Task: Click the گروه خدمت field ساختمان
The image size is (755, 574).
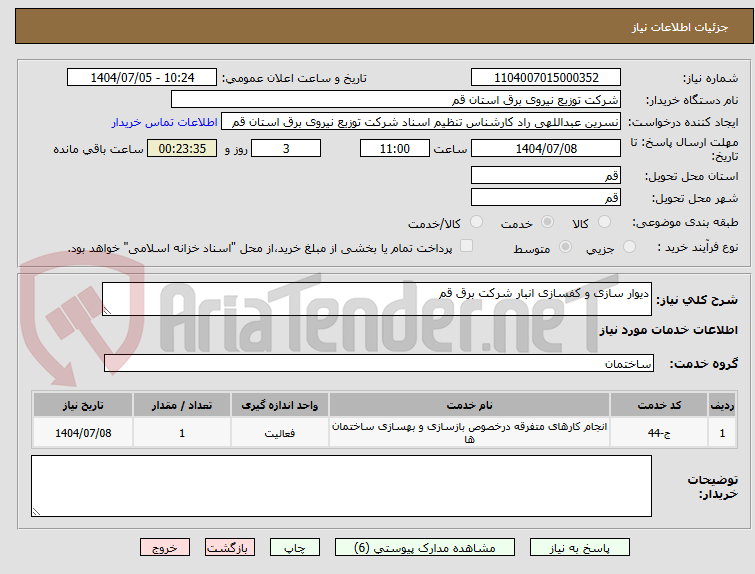Action: [379, 363]
